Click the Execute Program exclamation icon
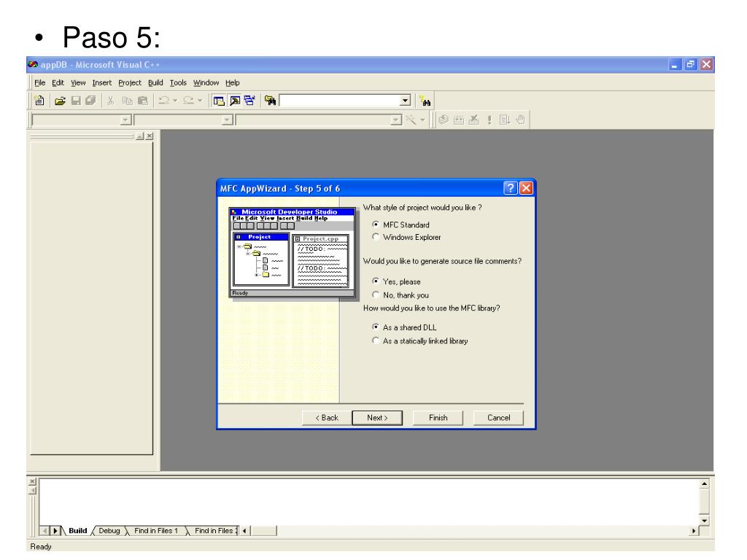747x560 pixels. click(489, 120)
